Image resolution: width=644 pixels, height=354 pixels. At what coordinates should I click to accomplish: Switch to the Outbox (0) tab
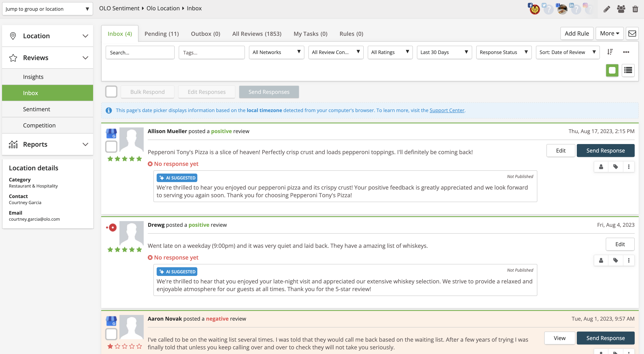pyautogui.click(x=205, y=34)
